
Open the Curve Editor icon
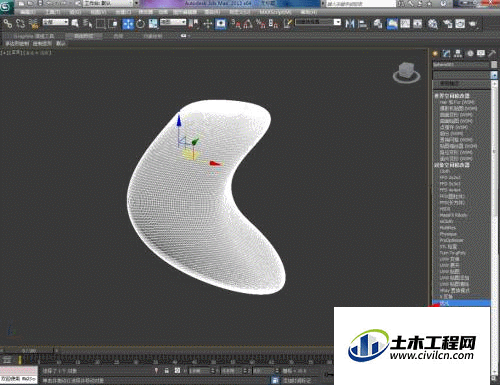coord(405,24)
